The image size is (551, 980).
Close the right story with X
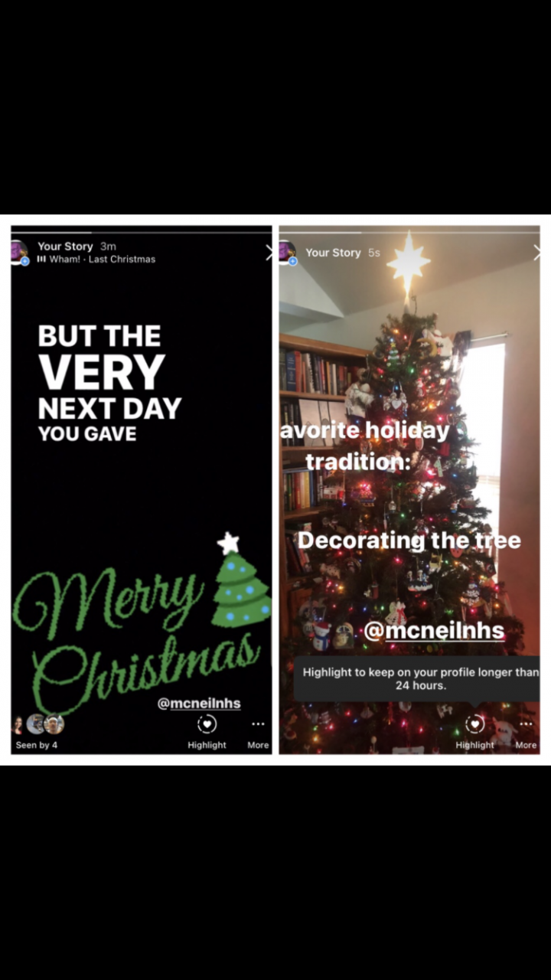tap(536, 252)
